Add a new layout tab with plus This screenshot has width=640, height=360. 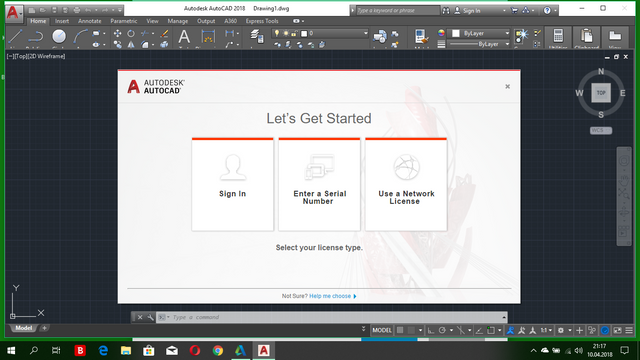[44, 328]
